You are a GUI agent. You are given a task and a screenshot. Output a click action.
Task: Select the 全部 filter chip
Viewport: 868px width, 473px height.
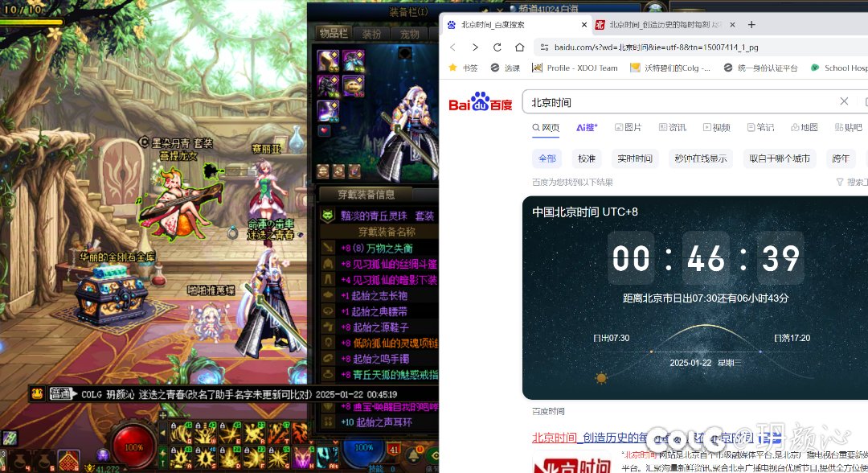click(x=547, y=158)
